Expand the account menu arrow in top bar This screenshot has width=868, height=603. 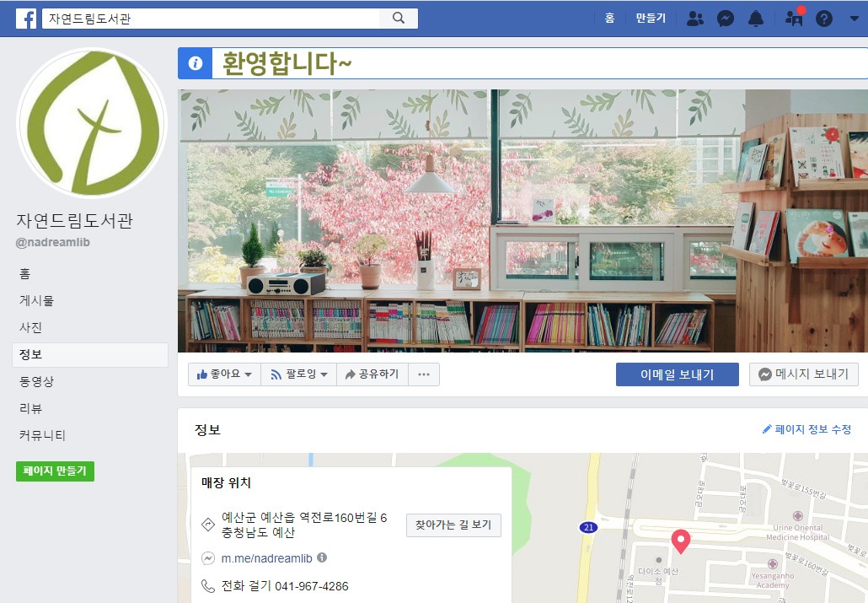point(855,19)
